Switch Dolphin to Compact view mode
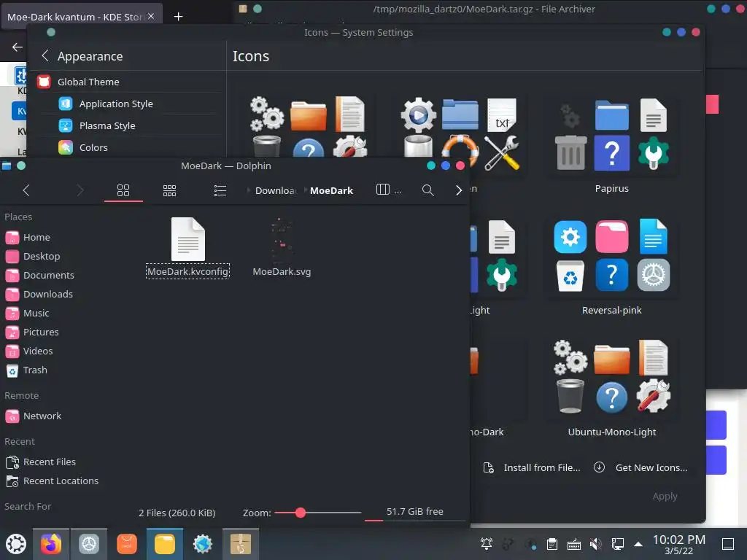This screenshot has height=560, width=747. (x=169, y=190)
